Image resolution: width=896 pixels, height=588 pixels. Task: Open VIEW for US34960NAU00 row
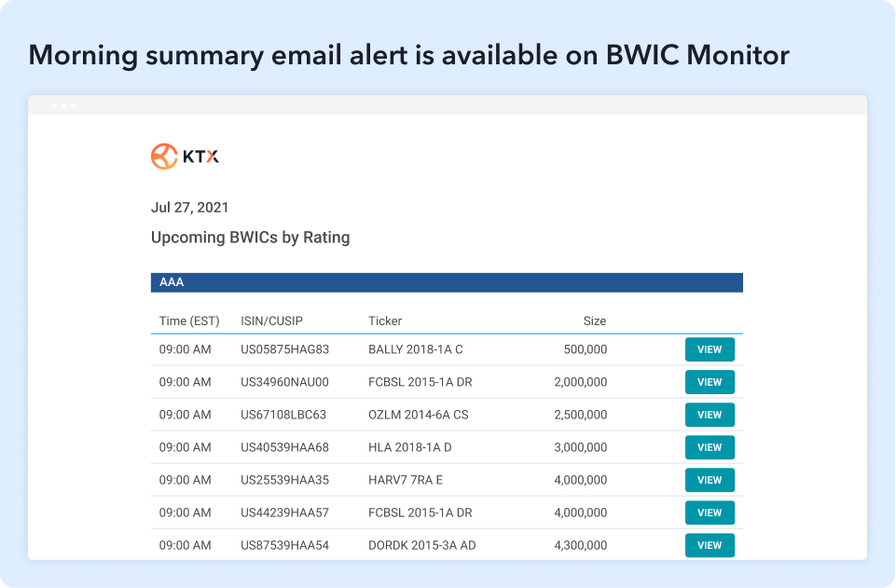(x=710, y=382)
